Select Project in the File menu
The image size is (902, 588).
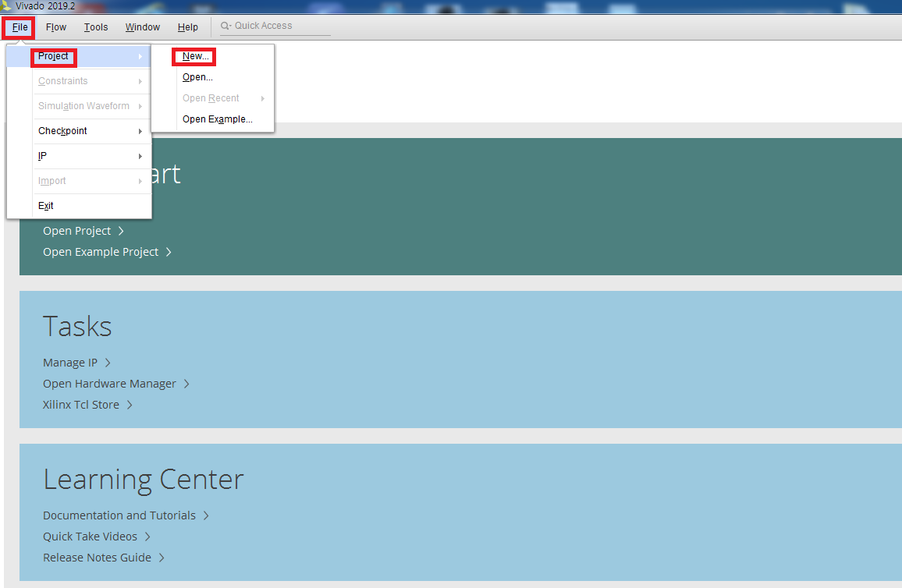point(80,56)
